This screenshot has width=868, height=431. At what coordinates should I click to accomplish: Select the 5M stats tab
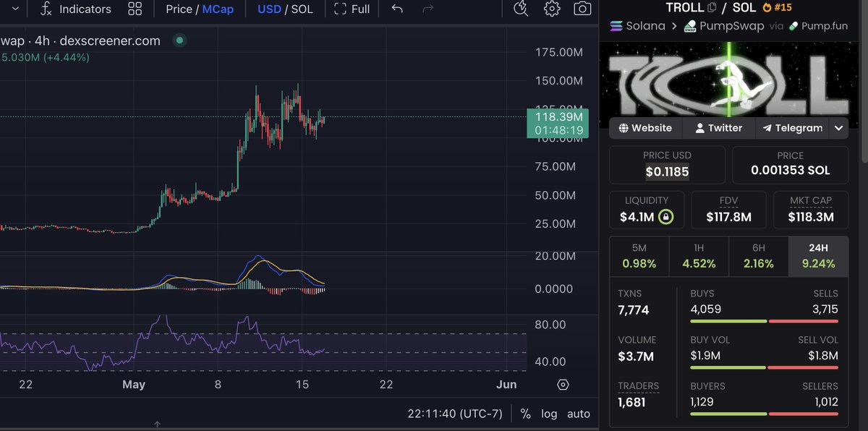(639, 256)
